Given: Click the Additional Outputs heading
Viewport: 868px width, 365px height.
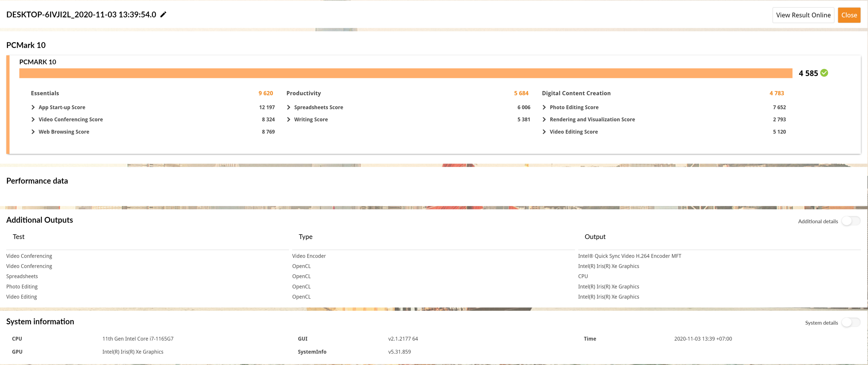Looking at the screenshot, I should (39, 220).
